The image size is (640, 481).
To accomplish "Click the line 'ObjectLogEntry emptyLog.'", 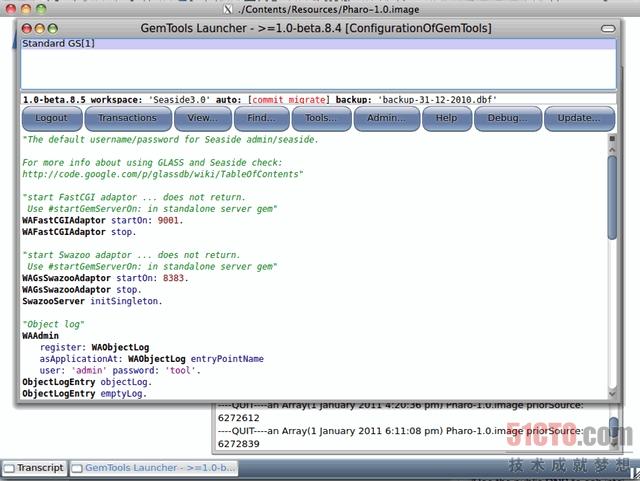I will click(84, 394).
